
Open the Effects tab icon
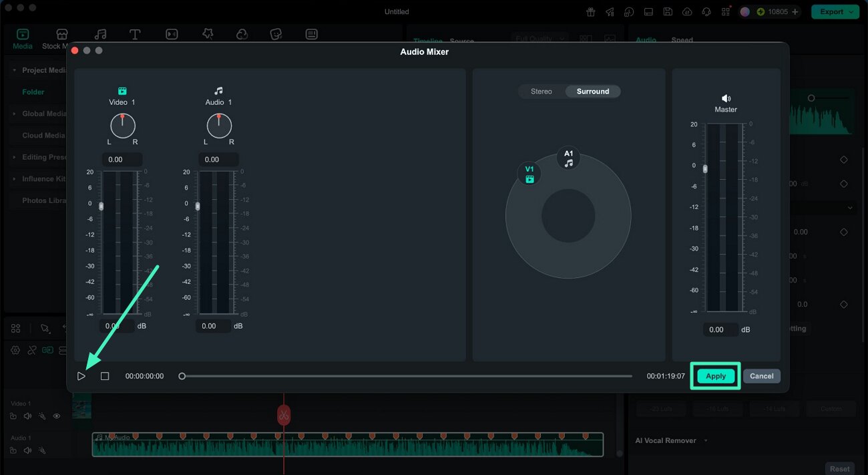point(207,35)
